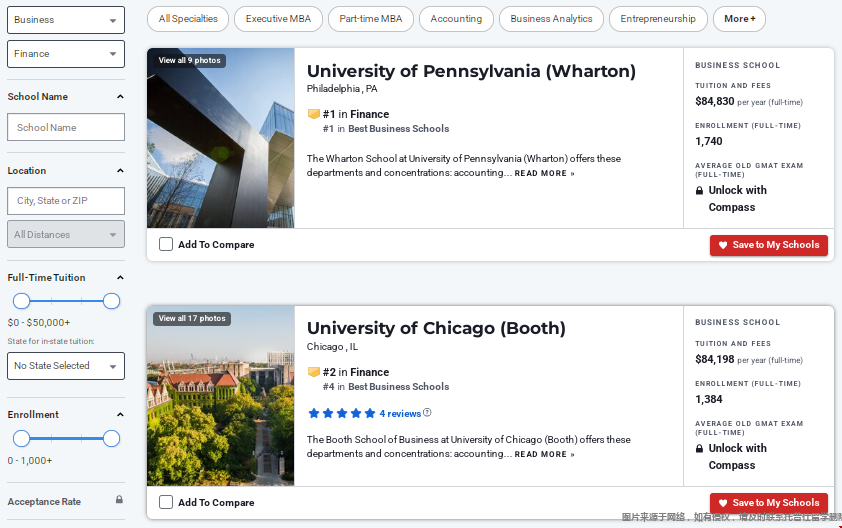Click the five-star rating for University of Chicago

click(341, 413)
